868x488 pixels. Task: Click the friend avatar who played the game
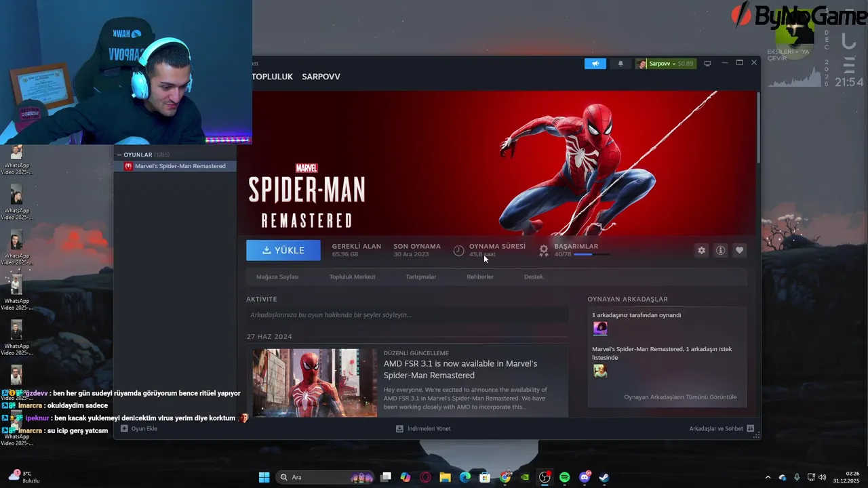600,329
